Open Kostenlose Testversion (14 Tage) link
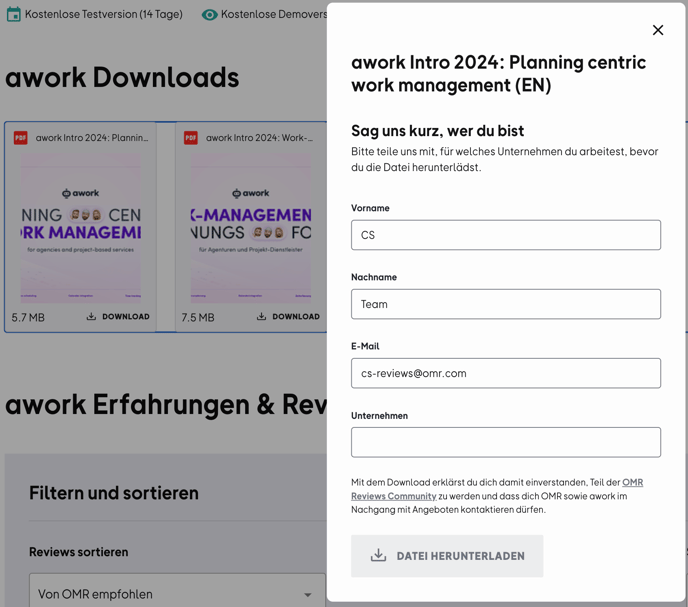Screen dimensions: 688x607 point(104,15)
